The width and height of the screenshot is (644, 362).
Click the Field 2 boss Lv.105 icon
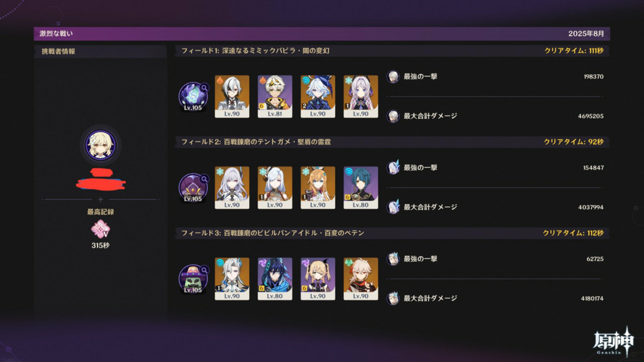coord(193,188)
